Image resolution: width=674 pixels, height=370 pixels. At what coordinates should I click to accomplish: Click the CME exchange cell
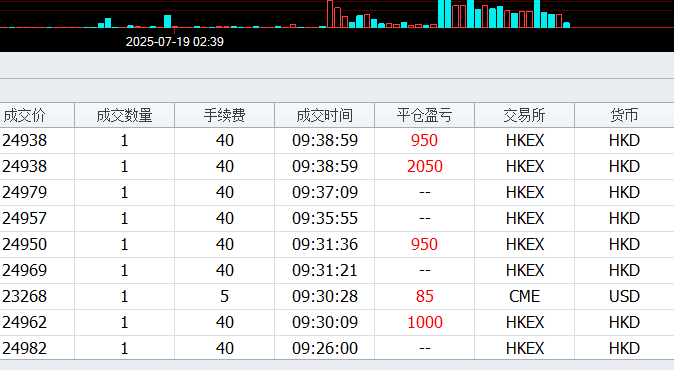click(x=524, y=296)
